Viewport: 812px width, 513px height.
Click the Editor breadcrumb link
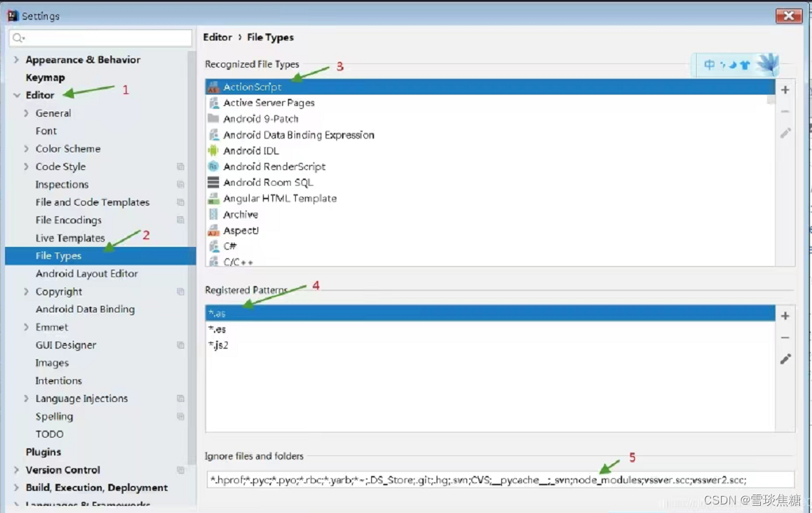click(x=218, y=37)
